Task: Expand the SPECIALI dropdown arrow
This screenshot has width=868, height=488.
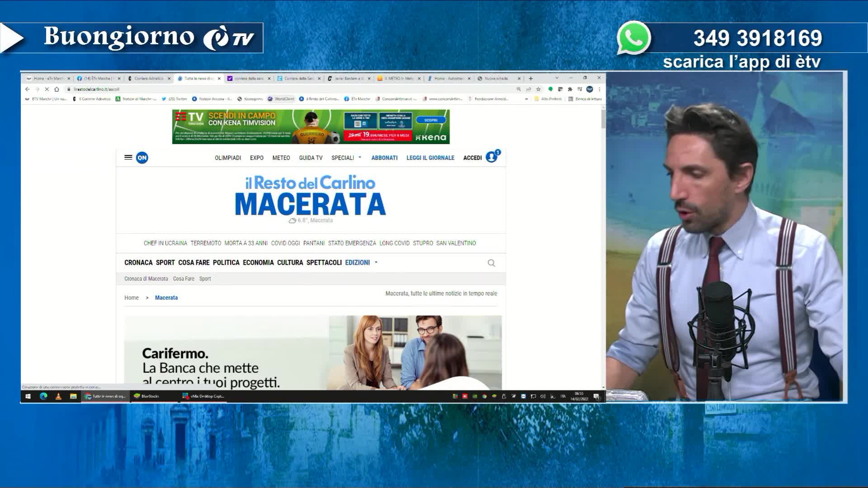Action: point(360,158)
